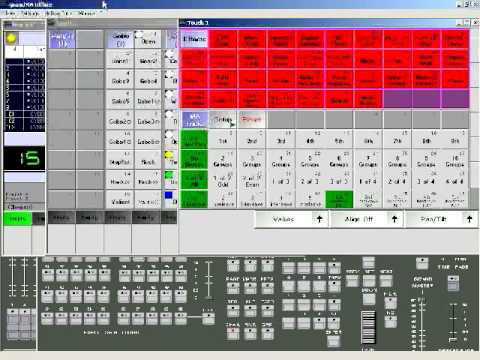Open the up-arrow beside "Values"
480x360 pixels.
pyautogui.click(x=319, y=219)
